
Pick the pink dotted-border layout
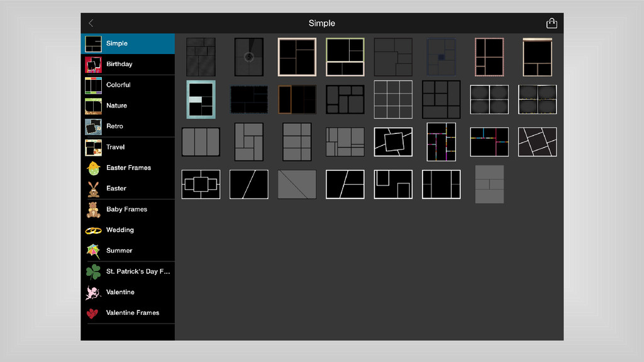tap(489, 57)
